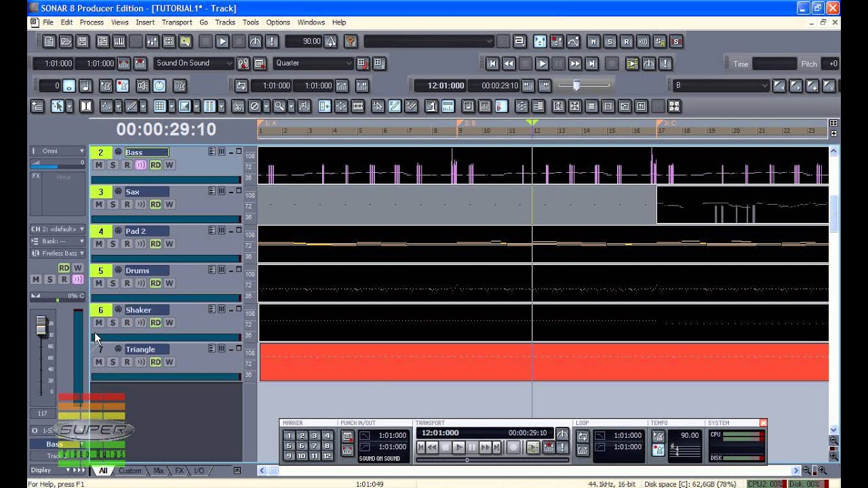
Task: Mute the Triangle track
Action: tap(99, 362)
